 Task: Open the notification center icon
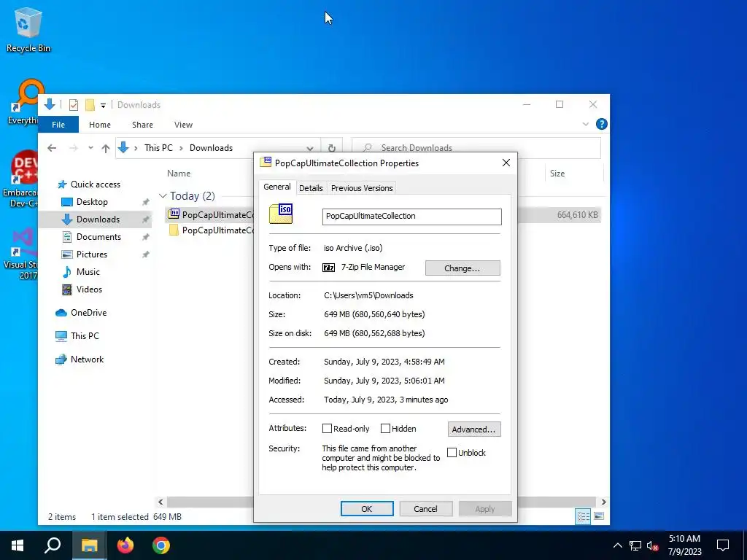(x=723, y=545)
